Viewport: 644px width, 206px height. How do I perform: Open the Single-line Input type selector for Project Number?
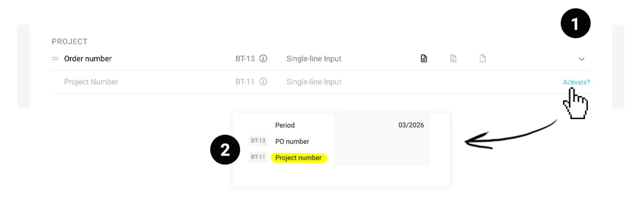point(314,82)
